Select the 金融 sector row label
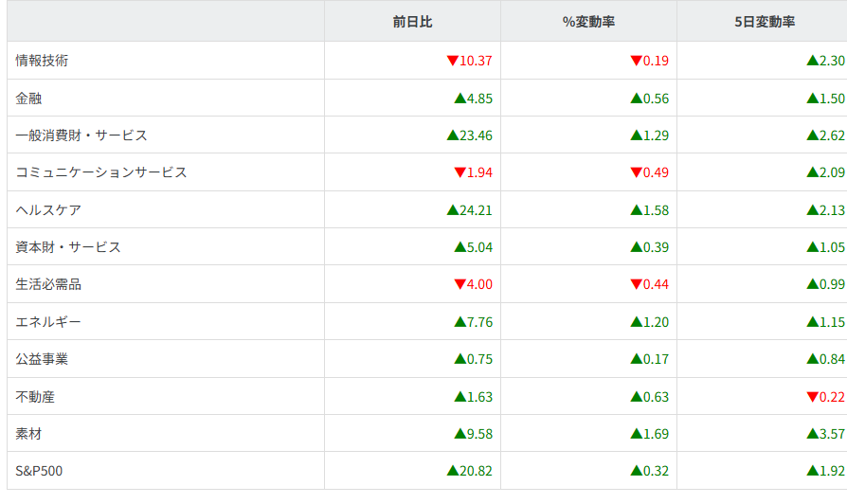The width and height of the screenshot is (847, 504). 29,98
